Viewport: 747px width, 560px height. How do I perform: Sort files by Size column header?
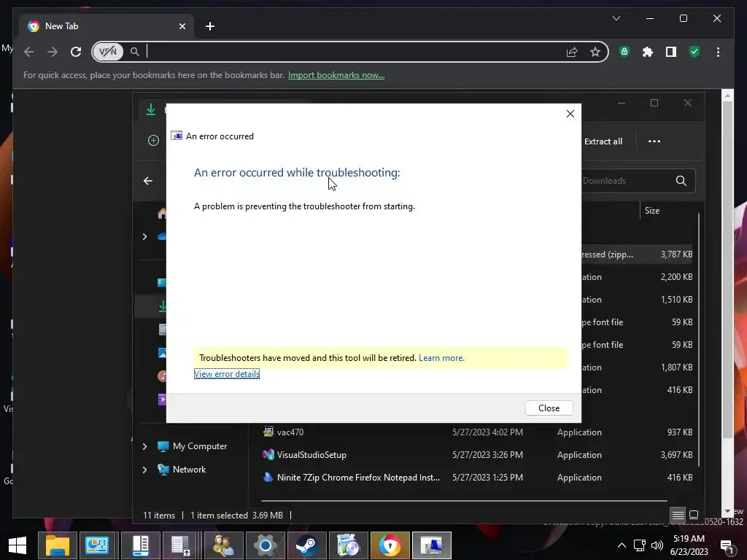(651, 211)
